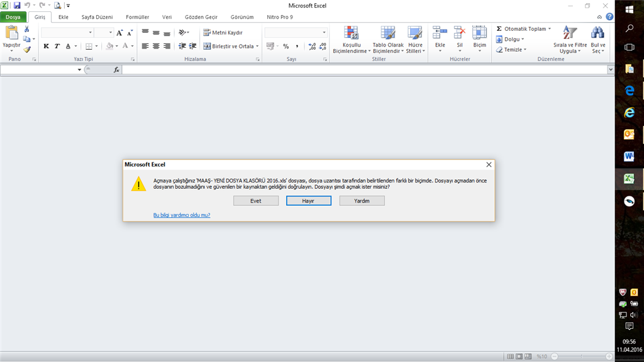This screenshot has width=644, height=362.
Task: Click Hayır button in the dialog
Action: [x=308, y=201]
